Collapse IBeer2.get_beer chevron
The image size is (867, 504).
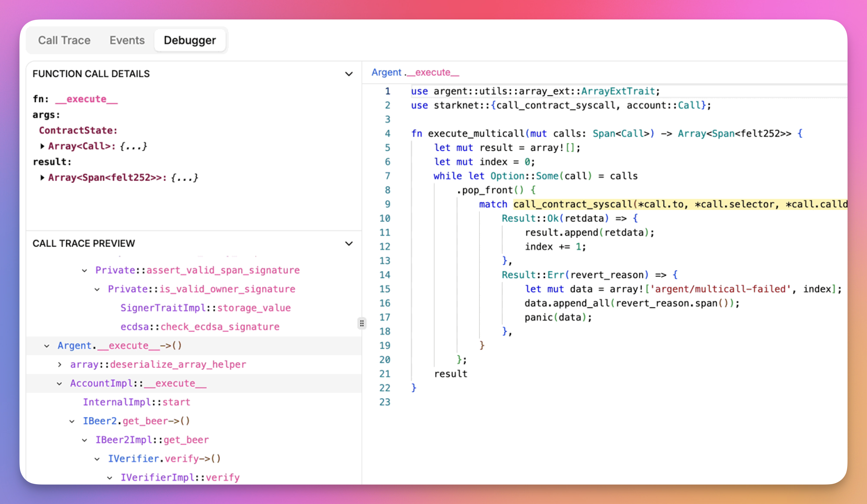[72, 421]
